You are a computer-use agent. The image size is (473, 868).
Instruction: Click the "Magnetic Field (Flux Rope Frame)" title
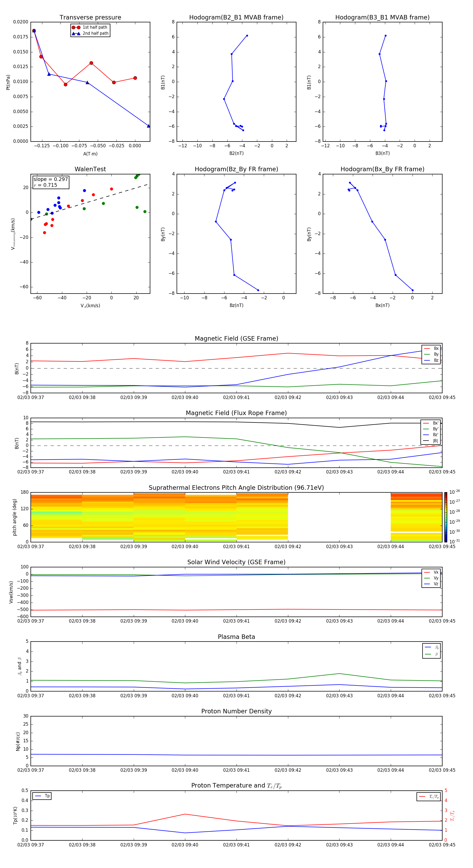(x=236, y=413)
